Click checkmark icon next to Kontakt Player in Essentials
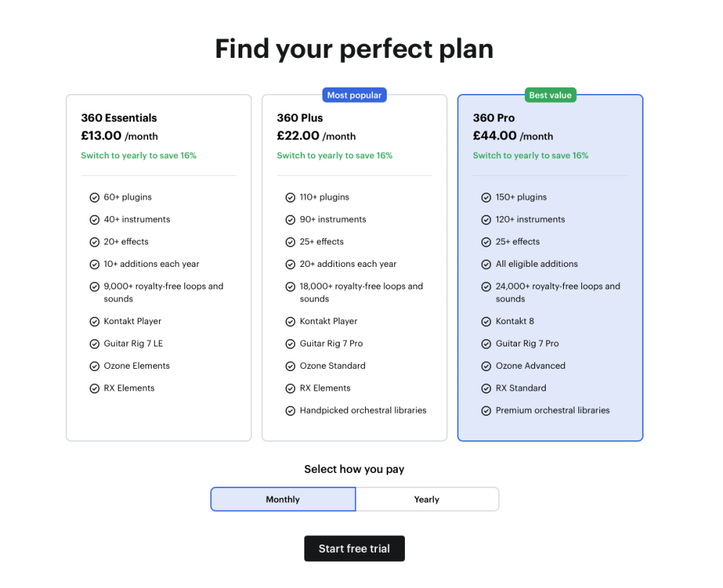 point(94,322)
